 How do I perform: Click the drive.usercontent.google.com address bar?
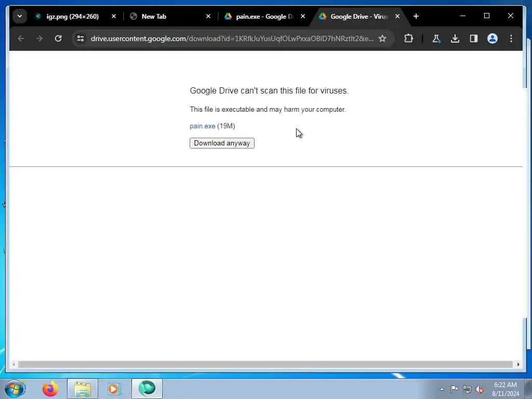coord(232,38)
